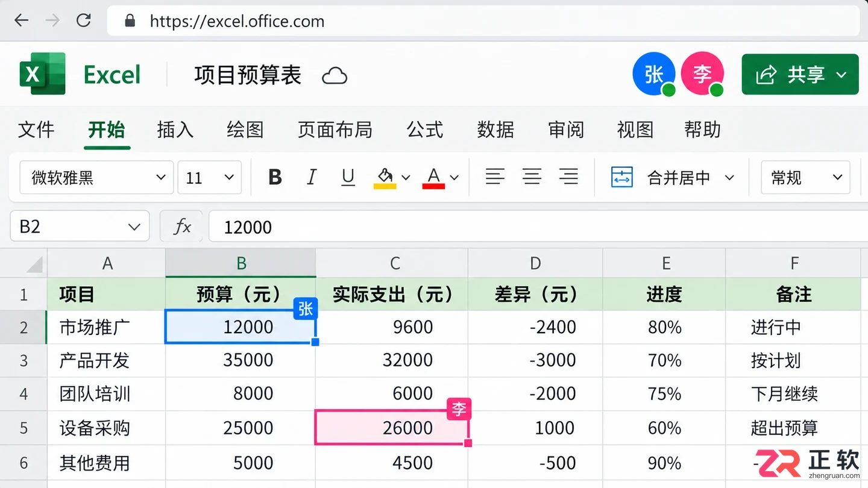Select the cell 超出预算
This screenshot has height=488, width=868.
click(x=793, y=428)
